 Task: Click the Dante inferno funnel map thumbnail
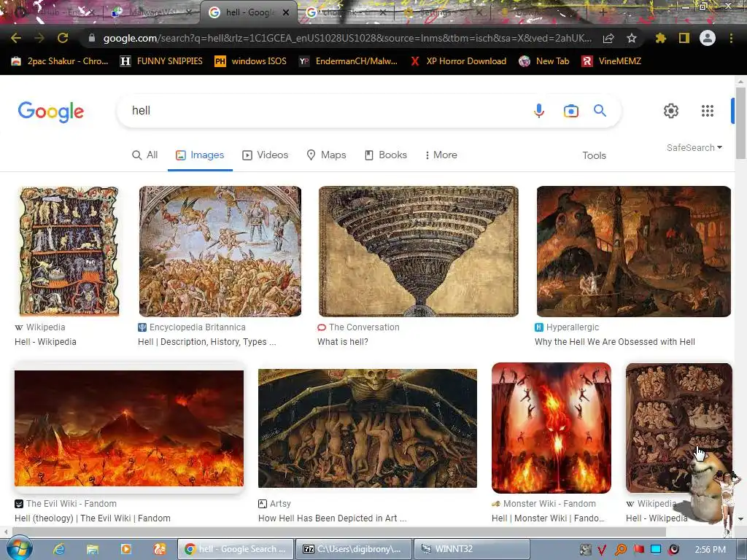click(418, 251)
